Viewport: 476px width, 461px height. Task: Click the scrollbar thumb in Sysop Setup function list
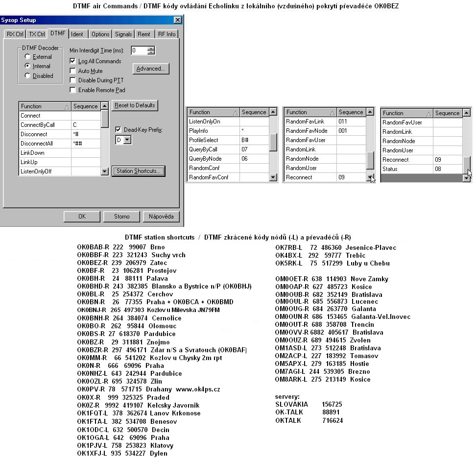[x=104, y=119]
